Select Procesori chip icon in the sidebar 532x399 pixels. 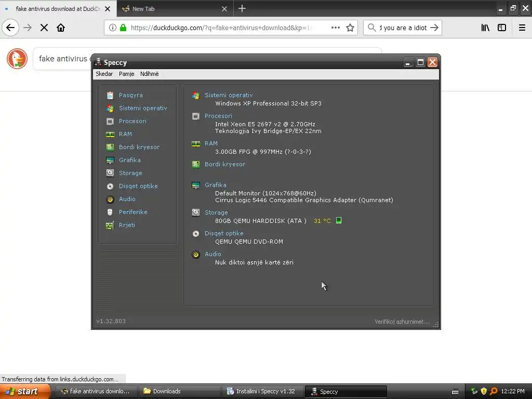coord(110,121)
